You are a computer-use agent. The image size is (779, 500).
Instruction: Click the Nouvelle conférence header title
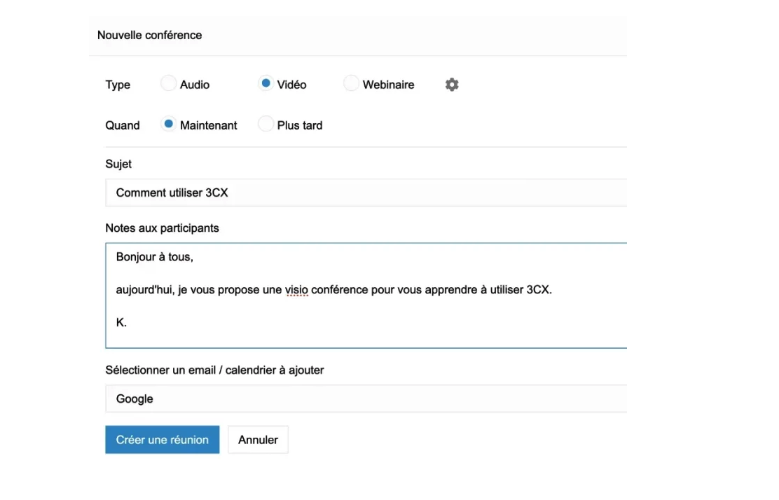pos(149,35)
